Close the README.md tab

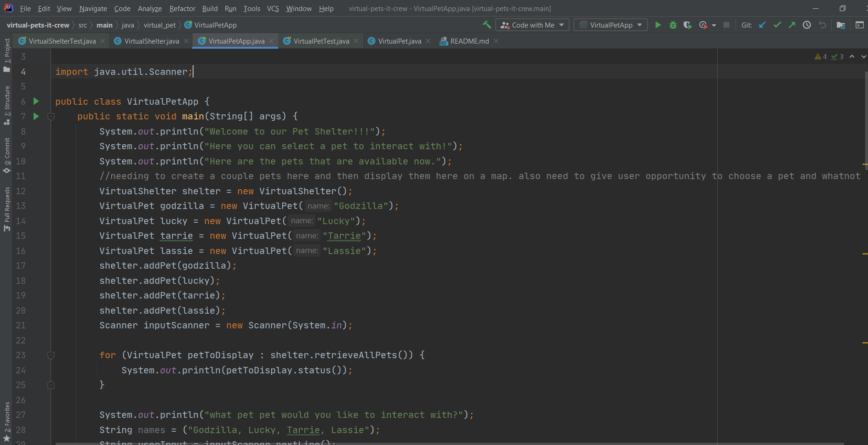pos(496,41)
